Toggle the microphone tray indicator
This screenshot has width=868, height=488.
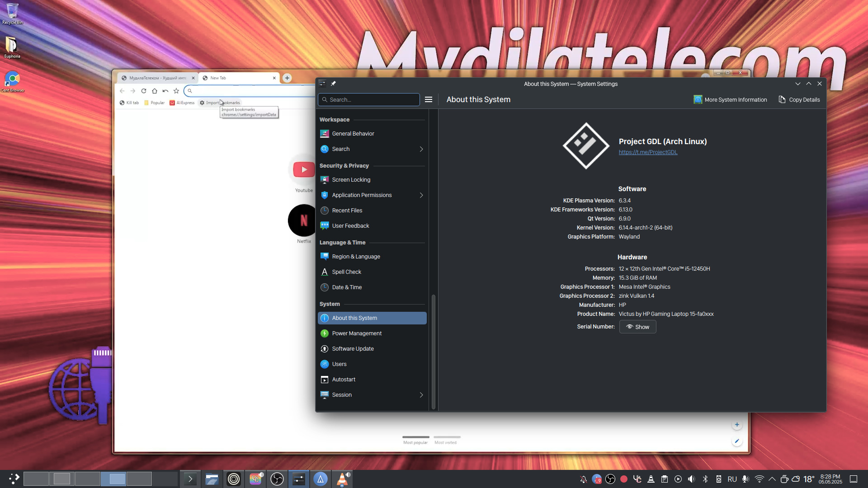coord(745,479)
